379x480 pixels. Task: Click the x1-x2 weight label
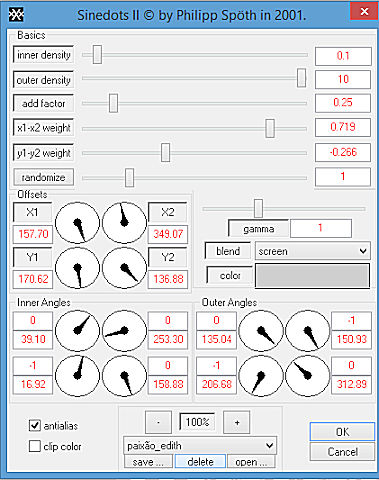43,128
